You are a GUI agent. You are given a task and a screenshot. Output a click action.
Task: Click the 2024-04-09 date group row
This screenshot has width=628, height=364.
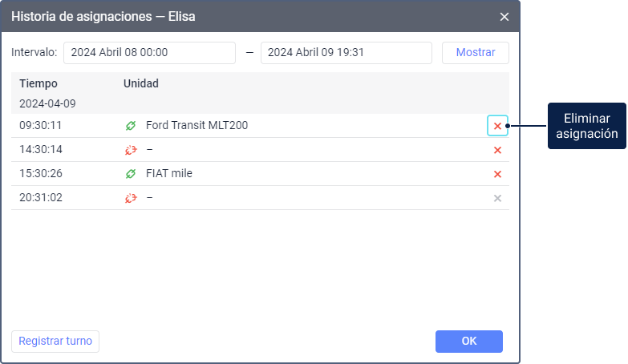(47, 103)
